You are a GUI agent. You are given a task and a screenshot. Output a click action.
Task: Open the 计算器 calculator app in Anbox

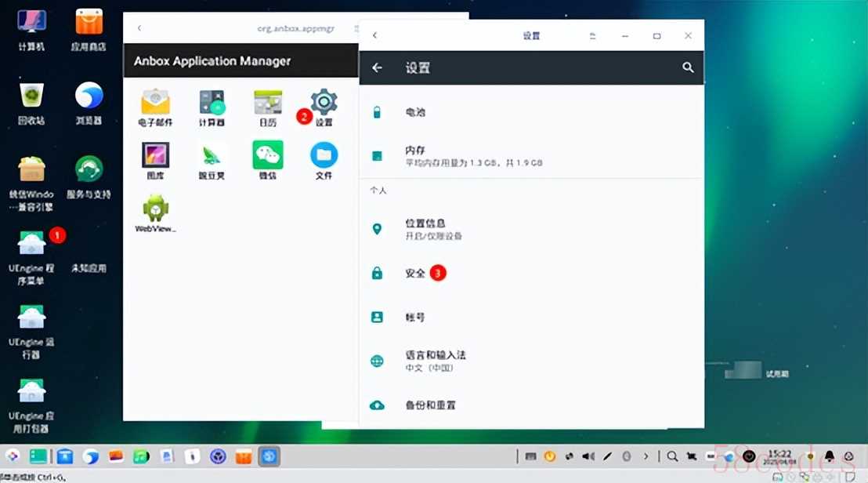point(212,107)
